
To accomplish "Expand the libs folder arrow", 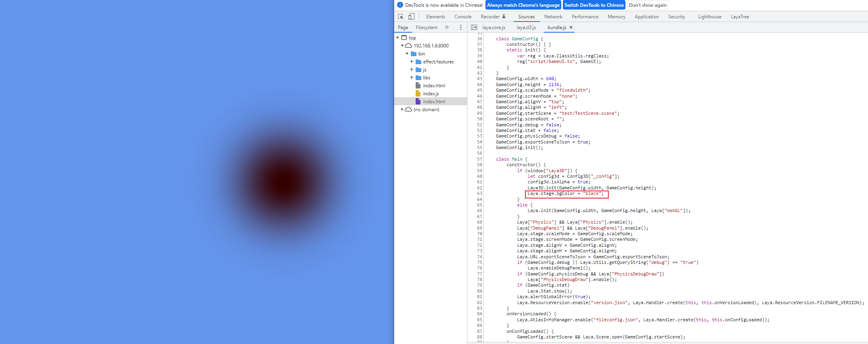I will (412, 77).
